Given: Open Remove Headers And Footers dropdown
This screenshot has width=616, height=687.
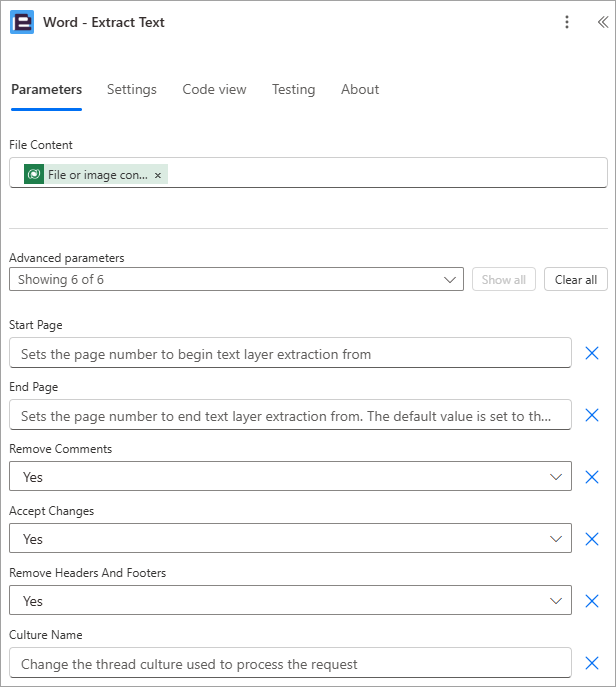Looking at the screenshot, I should point(290,601).
